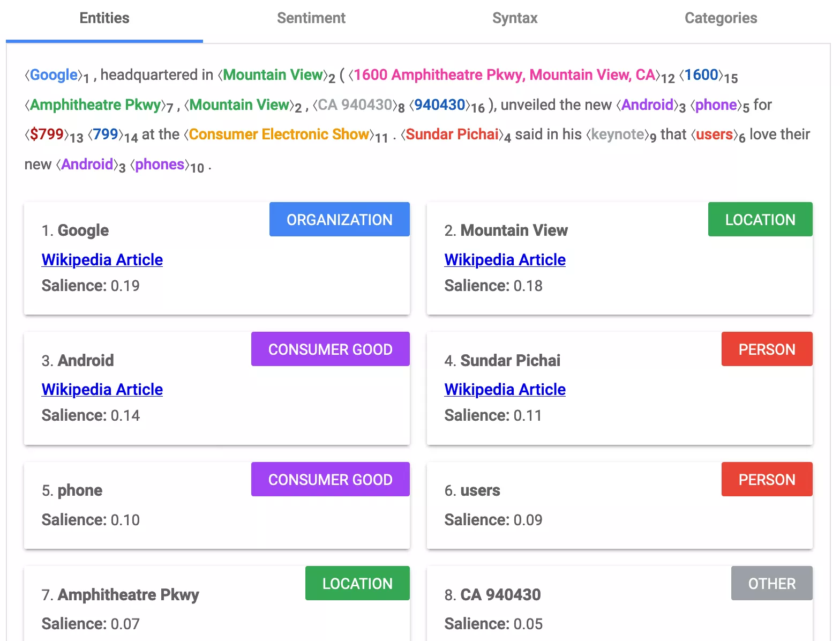Screen dimensions: 840x641
Task: Click PERSON label on Sundar Pichai card
Action: [767, 349]
